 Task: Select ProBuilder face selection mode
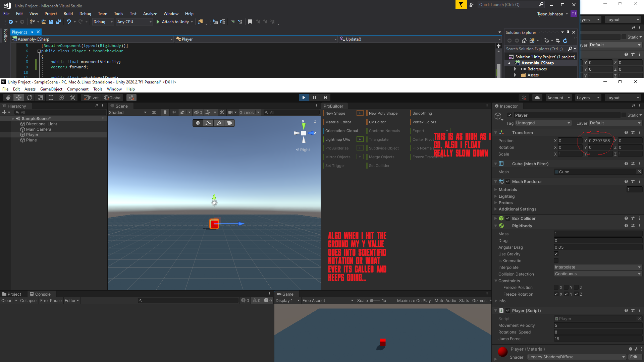tap(229, 123)
